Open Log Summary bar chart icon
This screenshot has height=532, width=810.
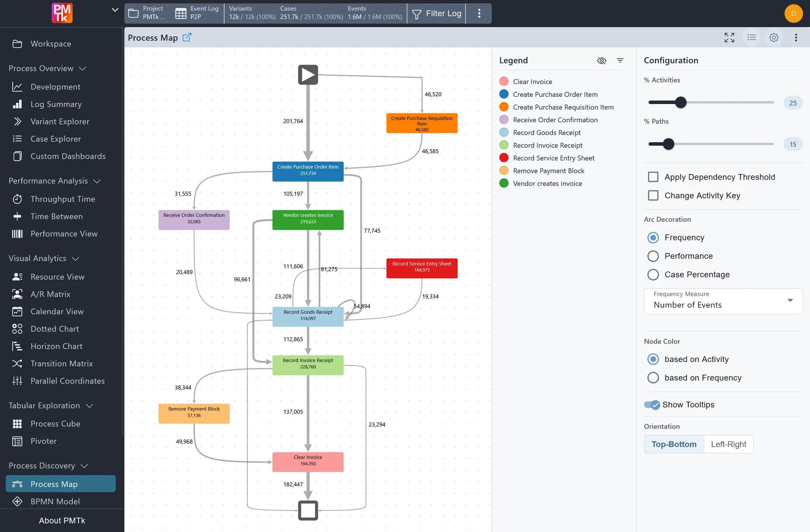pos(17,104)
